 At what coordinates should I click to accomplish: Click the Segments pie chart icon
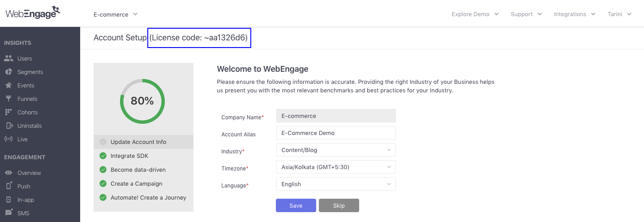click(x=9, y=72)
